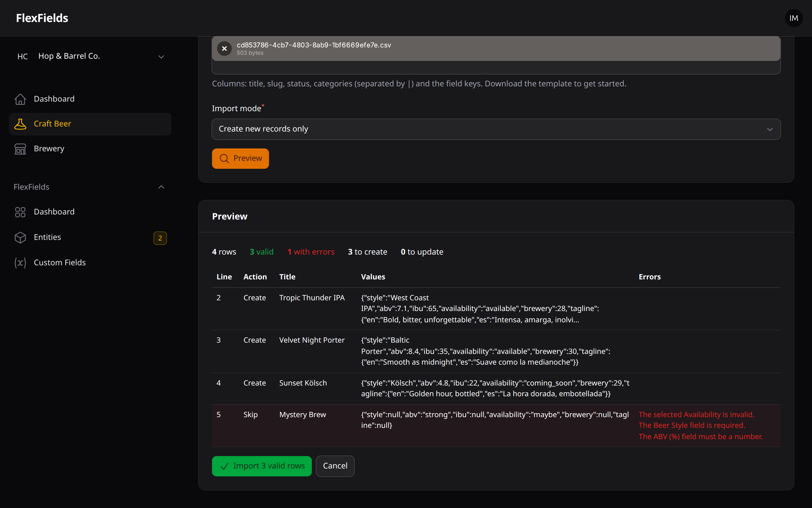Click 'The Beer Style field is required.' error

(692, 425)
